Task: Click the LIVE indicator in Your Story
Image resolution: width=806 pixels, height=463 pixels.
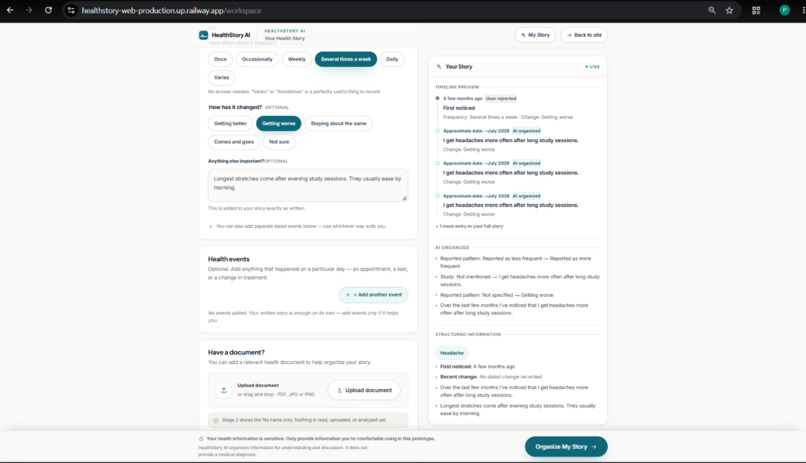Action: [x=592, y=67]
